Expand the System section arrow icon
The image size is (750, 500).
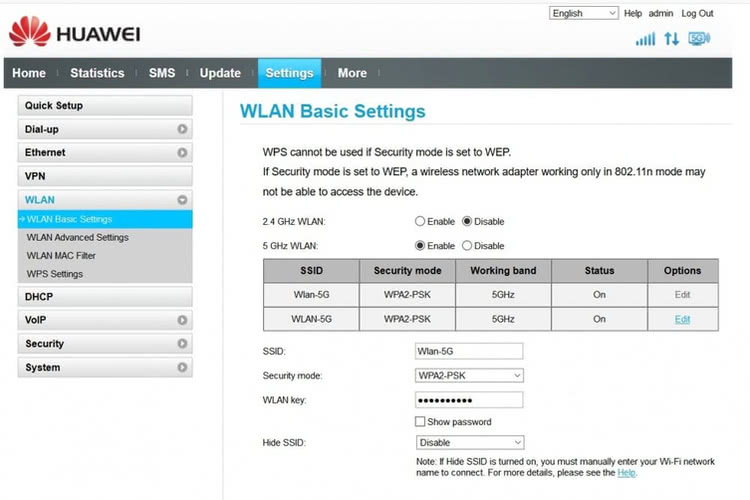pos(182,368)
